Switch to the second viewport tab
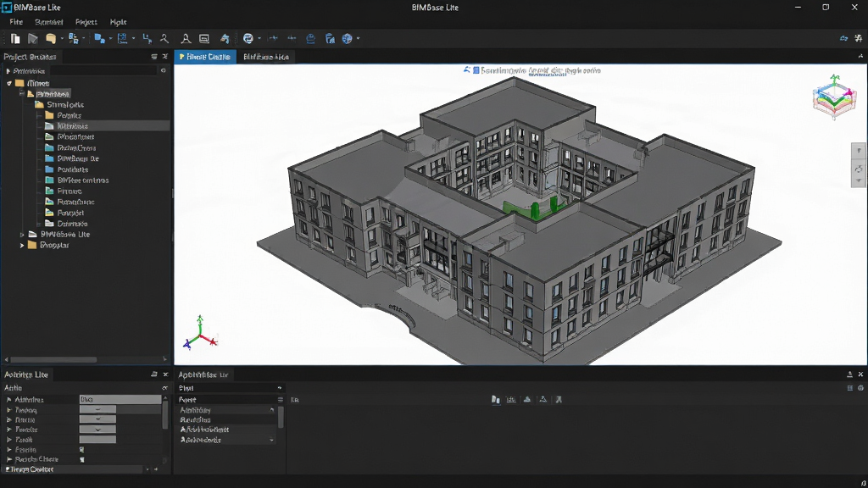The height and width of the screenshot is (488, 868). point(265,57)
